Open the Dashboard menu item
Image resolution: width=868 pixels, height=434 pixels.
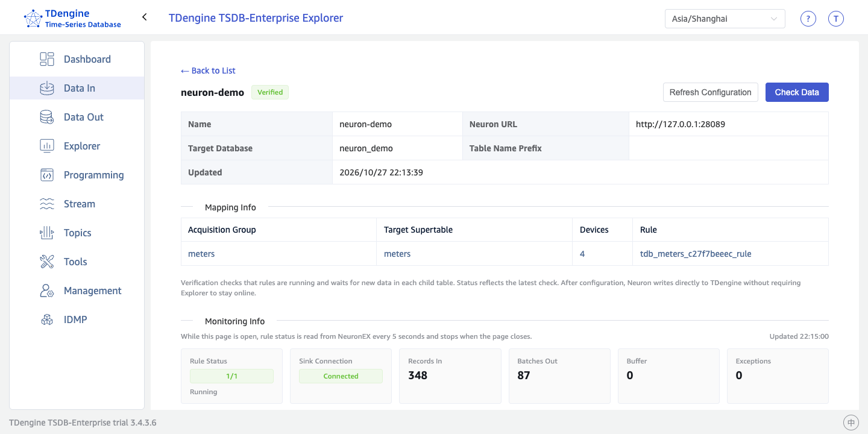[77, 59]
